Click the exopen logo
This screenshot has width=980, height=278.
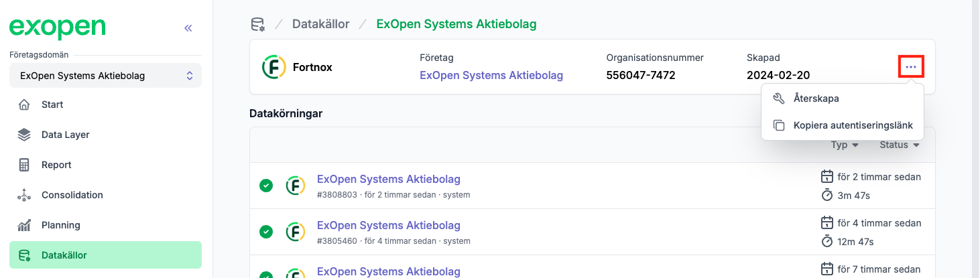pyautogui.click(x=57, y=27)
